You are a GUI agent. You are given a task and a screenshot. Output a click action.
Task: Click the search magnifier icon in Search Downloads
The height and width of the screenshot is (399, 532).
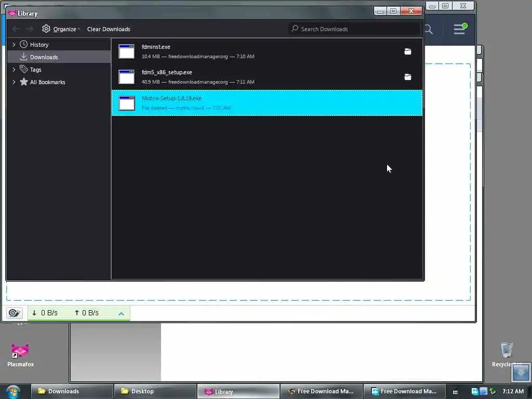pos(295,29)
